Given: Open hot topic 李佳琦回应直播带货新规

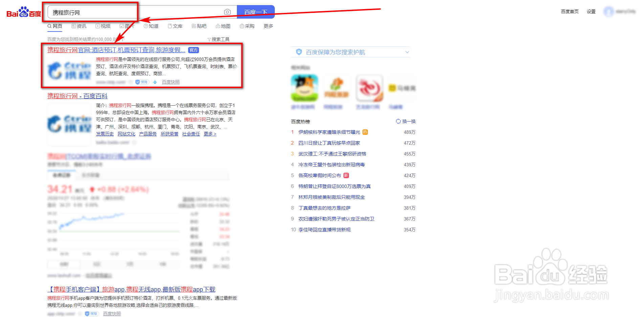Looking at the screenshot, I should pyautogui.click(x=325, y=230).
